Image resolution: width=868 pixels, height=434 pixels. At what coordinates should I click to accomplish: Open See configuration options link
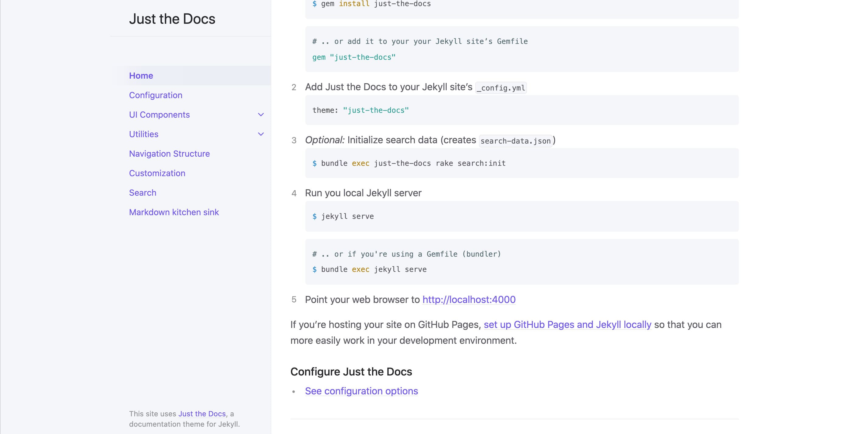pos(361,391)
